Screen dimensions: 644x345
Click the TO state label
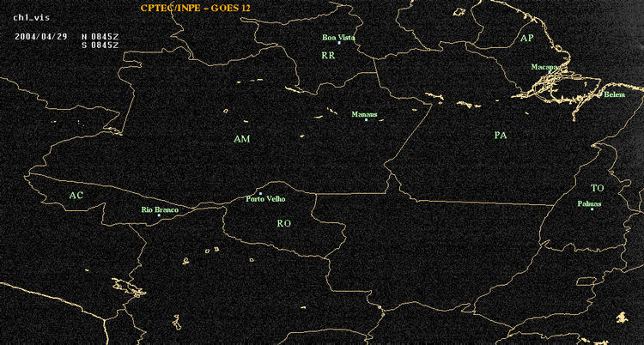(x=597, y=188)
